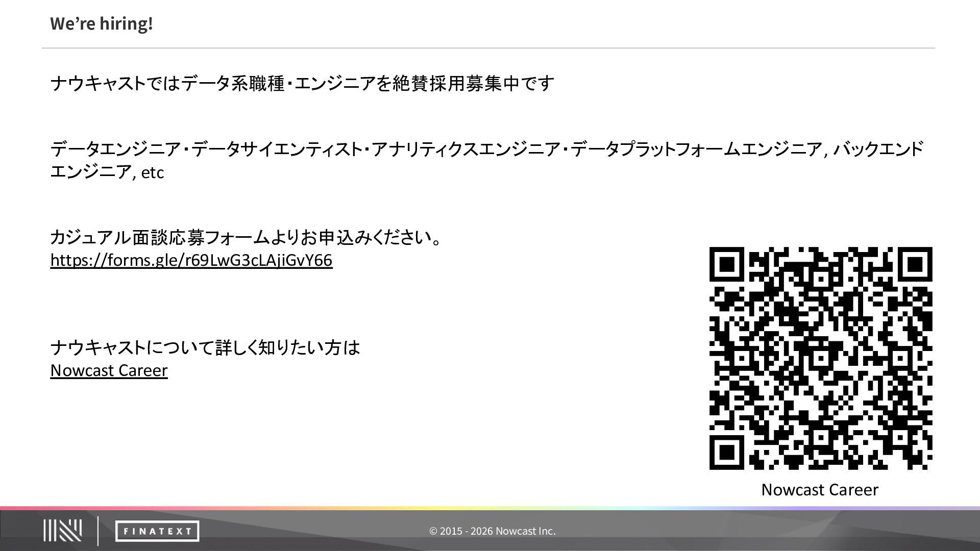This screenshot has width=980, height=551.
Task: Click the ナウキャストについて詳しく知りたい方は text
Action: coord(205,348)
